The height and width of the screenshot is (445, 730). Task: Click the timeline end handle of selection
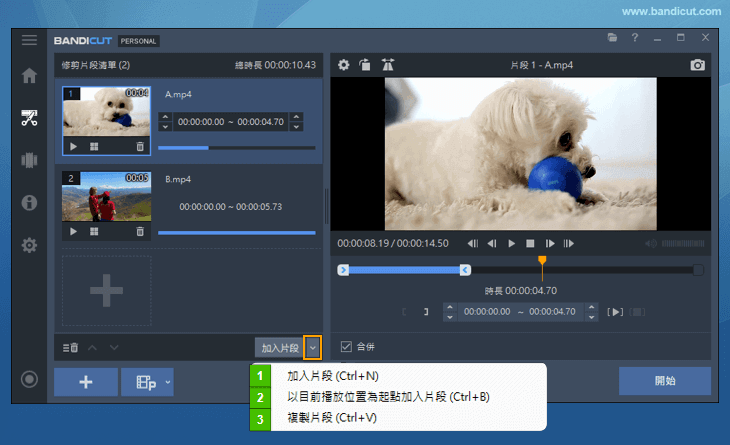click(x=465, y=270)
